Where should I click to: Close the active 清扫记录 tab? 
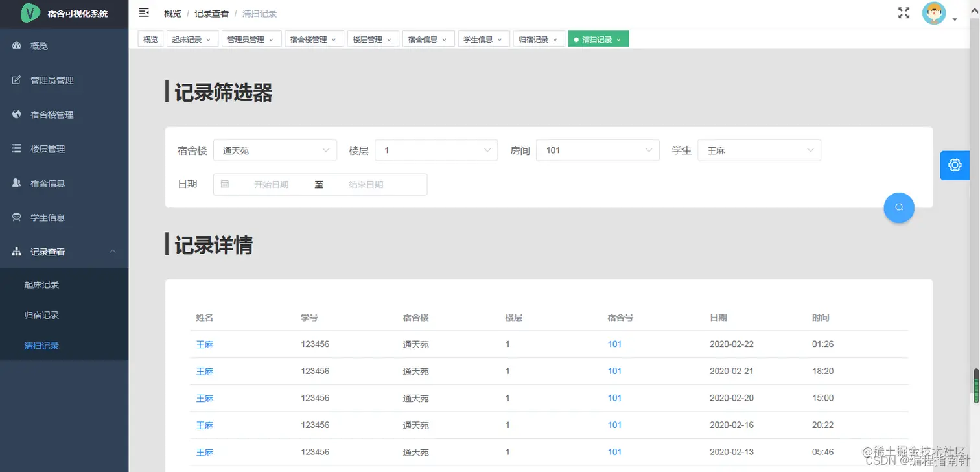(618, 40)
